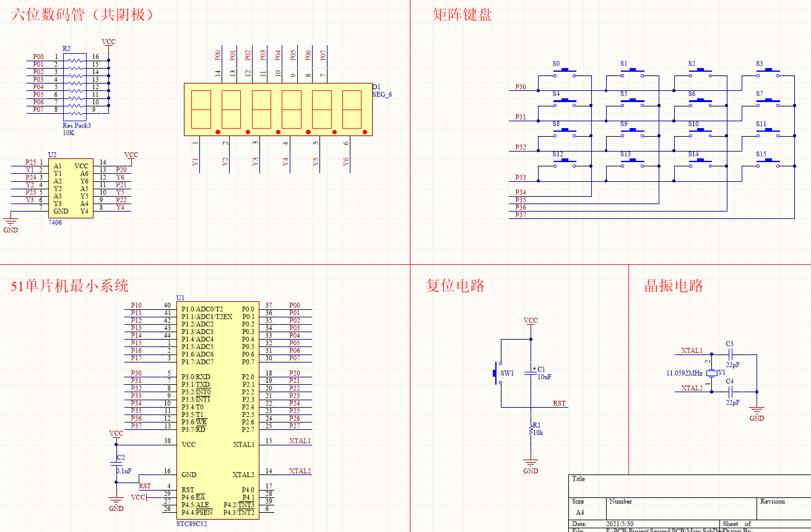Select the D1 SEG_6 display body
Image resolution: width=811 pixels, height=532 pixels.
tap(278, 109)
